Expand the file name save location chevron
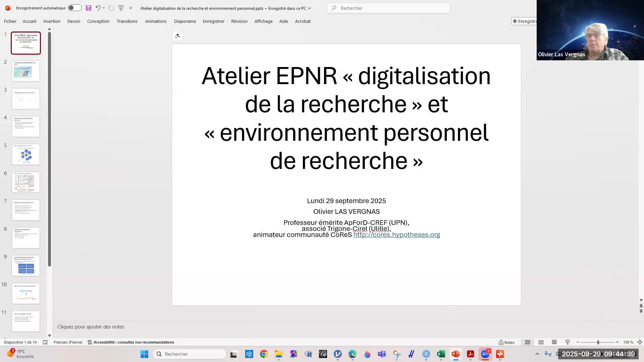This screenshot has height=362, width=644. coord(309,8)
